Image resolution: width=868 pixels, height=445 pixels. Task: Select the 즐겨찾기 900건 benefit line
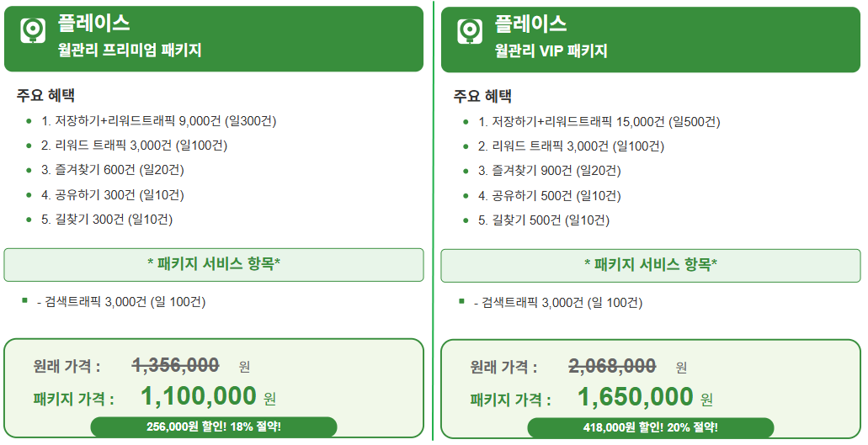point(550,171)
